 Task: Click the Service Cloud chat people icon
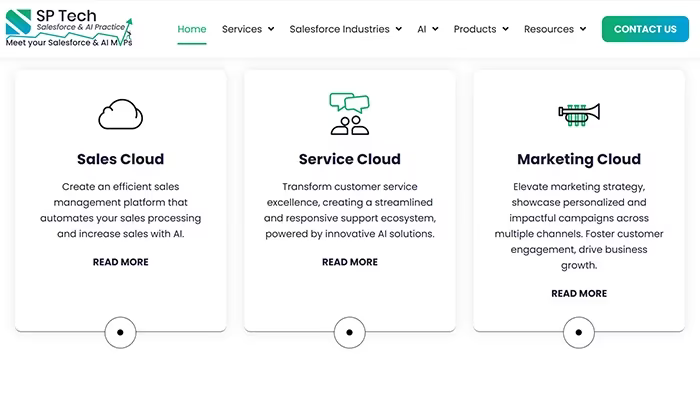coord(350,114)
